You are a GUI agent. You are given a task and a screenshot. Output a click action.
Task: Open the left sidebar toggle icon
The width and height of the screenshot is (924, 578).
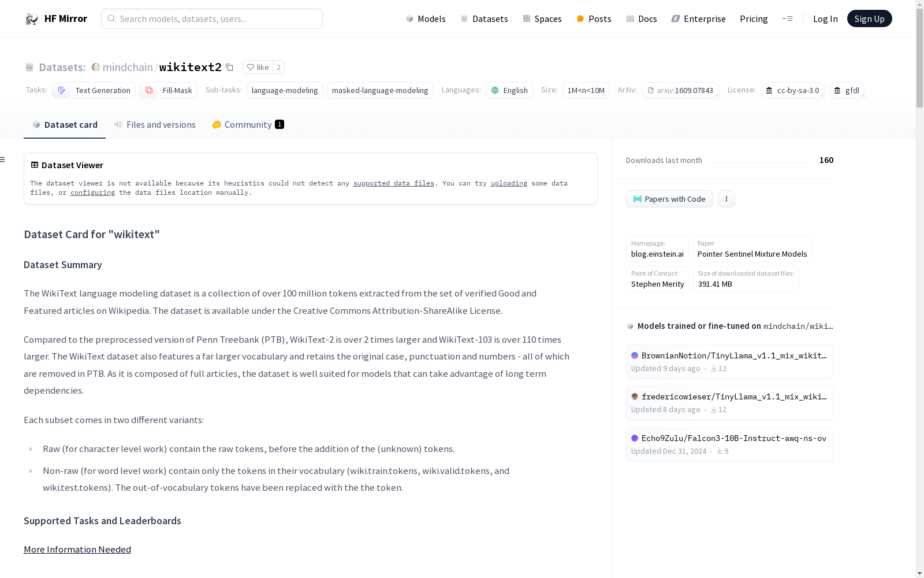pos(3,160)
